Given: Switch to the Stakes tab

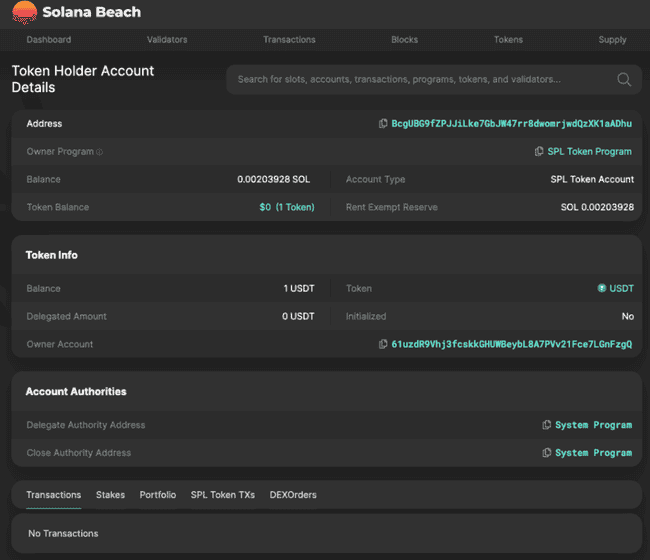Looking at the screenshot, I should point(110,495).
